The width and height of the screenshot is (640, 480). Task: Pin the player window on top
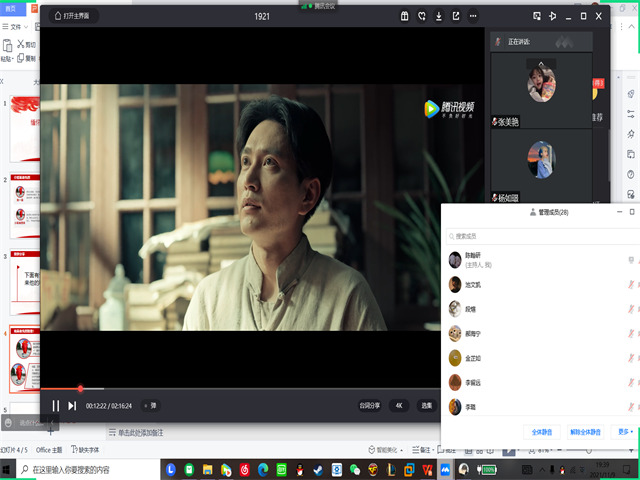pos(552,16)
